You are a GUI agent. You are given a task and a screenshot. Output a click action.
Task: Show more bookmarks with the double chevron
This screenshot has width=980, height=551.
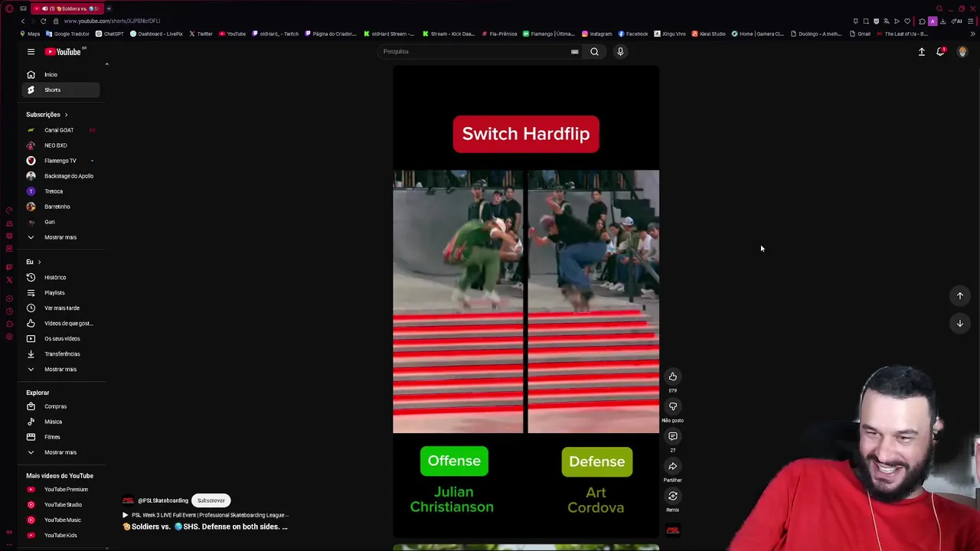point(972,34)
